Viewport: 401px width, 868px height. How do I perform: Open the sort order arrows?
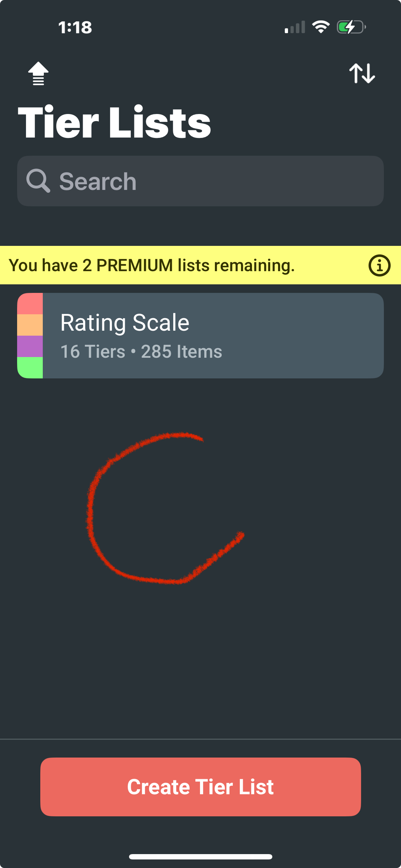tap(362, 73)
